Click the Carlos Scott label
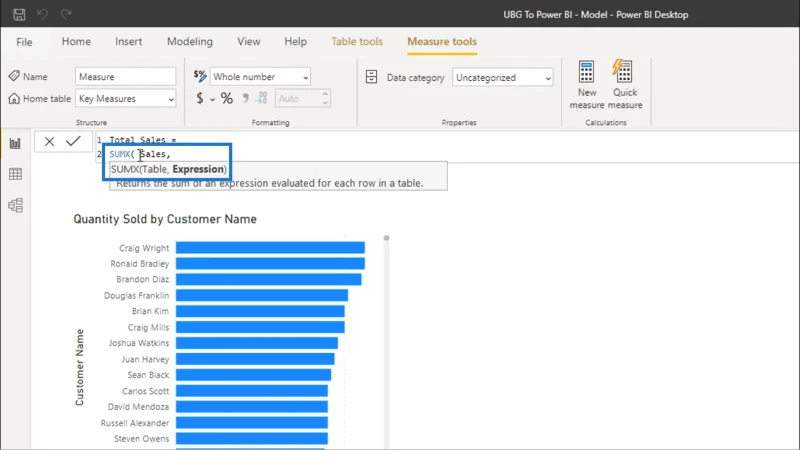The height and width of the screenshot is (450, 800). click(x=145, y=391)
